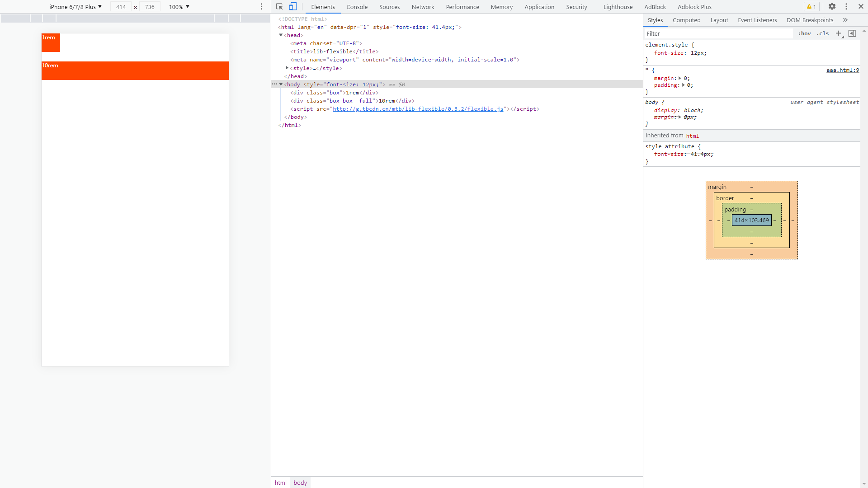Switch to the Sources tab

pyautogui.click(x=389, y=7)
